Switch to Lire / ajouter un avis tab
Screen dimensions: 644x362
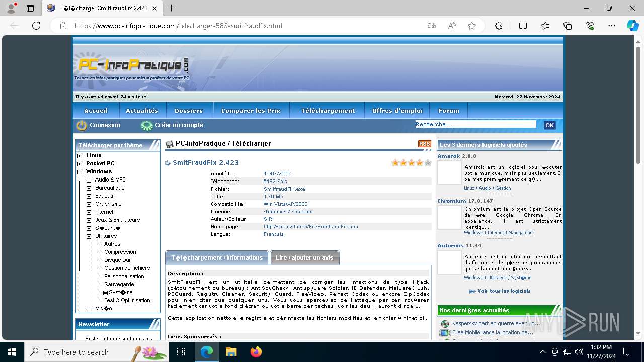point(304,258)
